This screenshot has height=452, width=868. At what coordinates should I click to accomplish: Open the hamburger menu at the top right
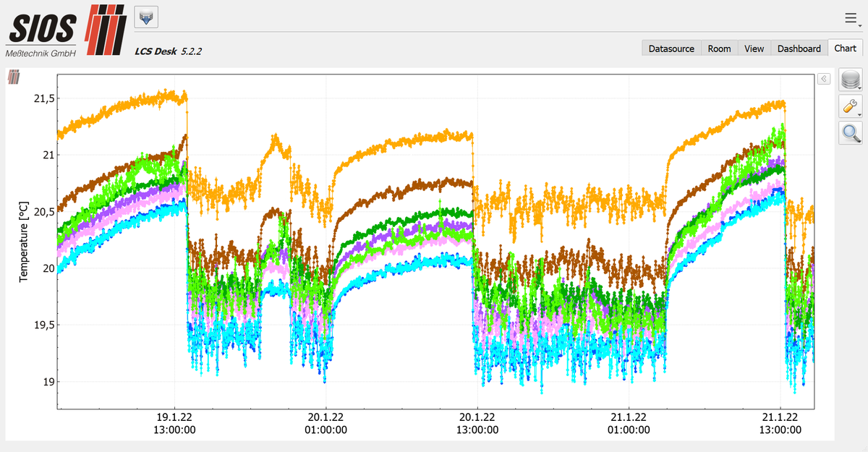pos(852,18)
